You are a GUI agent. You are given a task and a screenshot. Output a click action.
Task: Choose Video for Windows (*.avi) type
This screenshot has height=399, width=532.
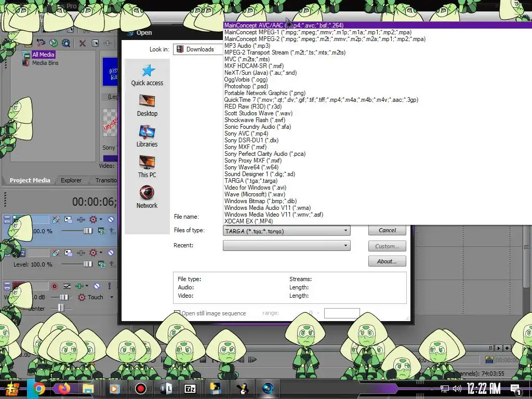[378, 187]
